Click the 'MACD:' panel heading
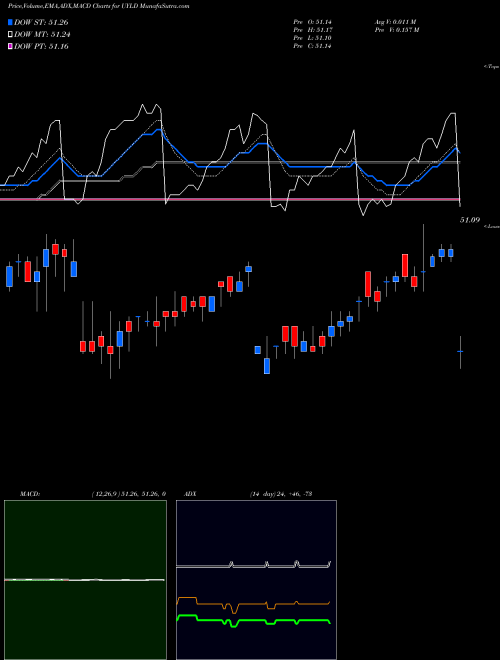The width and height of the screenshot is (500, 660). (30, 494)
